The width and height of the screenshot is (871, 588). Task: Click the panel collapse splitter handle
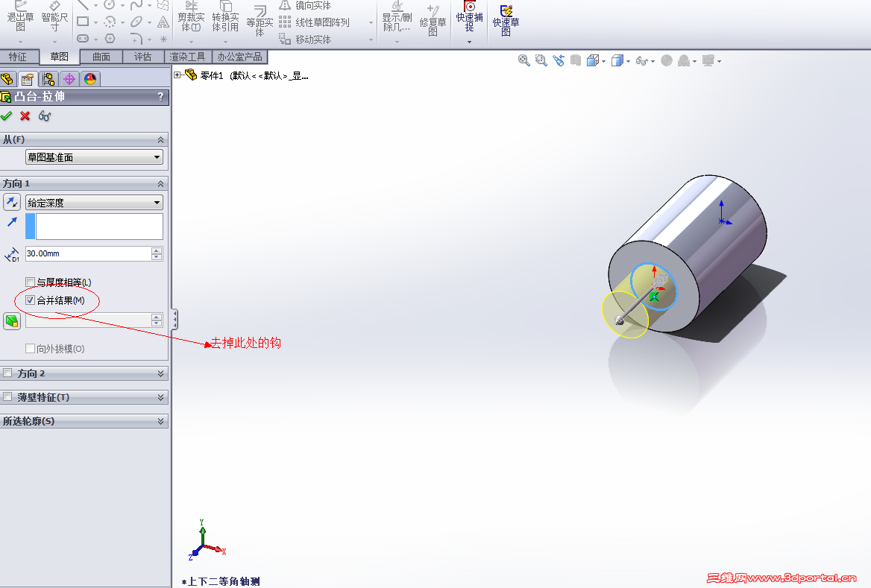pos(175,319)
